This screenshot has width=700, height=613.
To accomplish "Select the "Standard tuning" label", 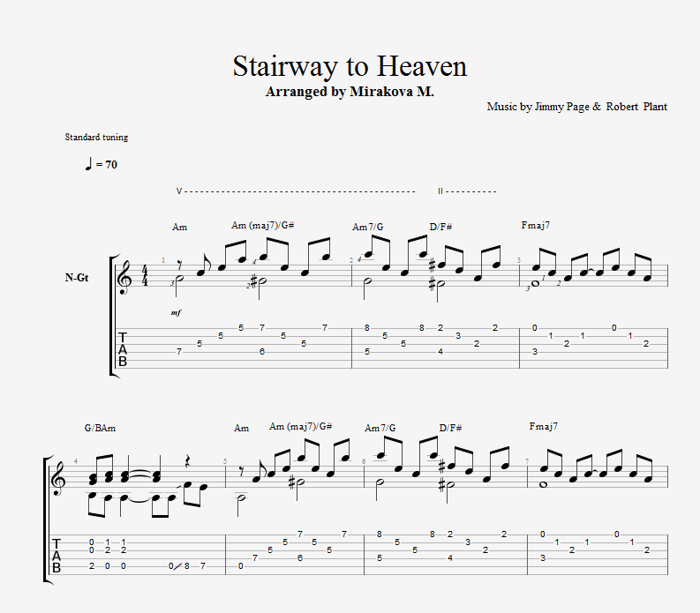I will pos(96,137).
